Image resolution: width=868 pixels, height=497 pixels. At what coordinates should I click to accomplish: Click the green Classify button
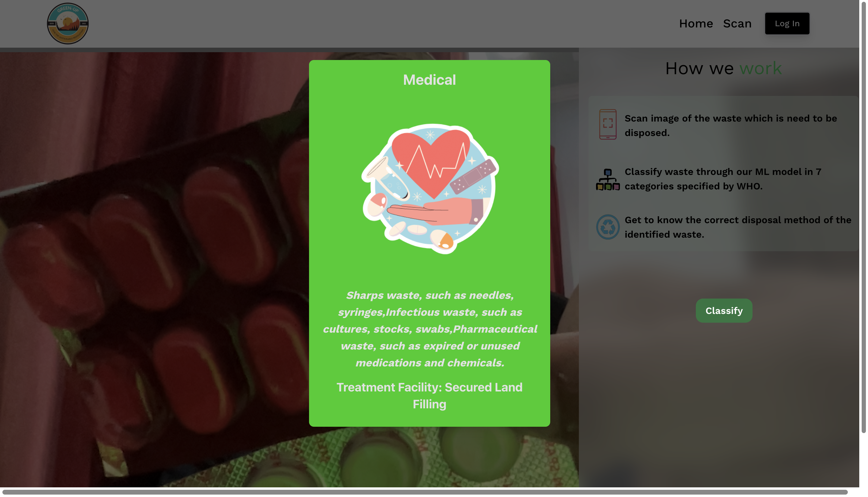724,311
